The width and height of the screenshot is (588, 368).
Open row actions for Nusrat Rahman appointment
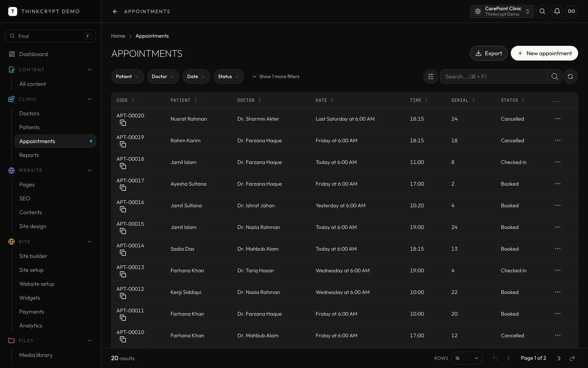point(557,119)
